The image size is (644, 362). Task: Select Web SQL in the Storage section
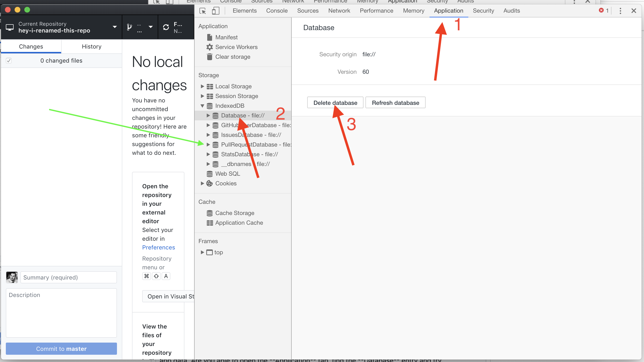click(228, 173)
